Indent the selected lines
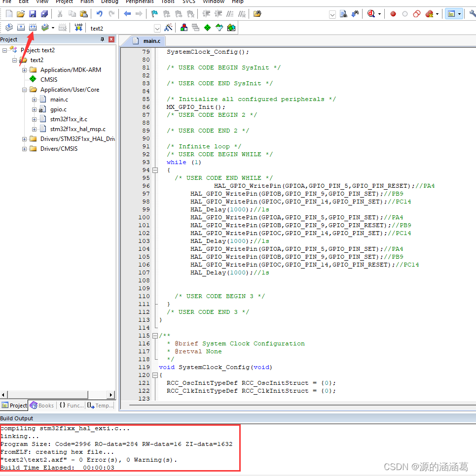This screenshot has width=476, height=476. click(x=206, y=14)
